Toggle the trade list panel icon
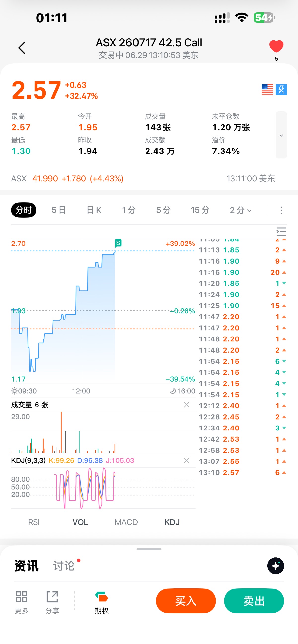 coord(281,232)
